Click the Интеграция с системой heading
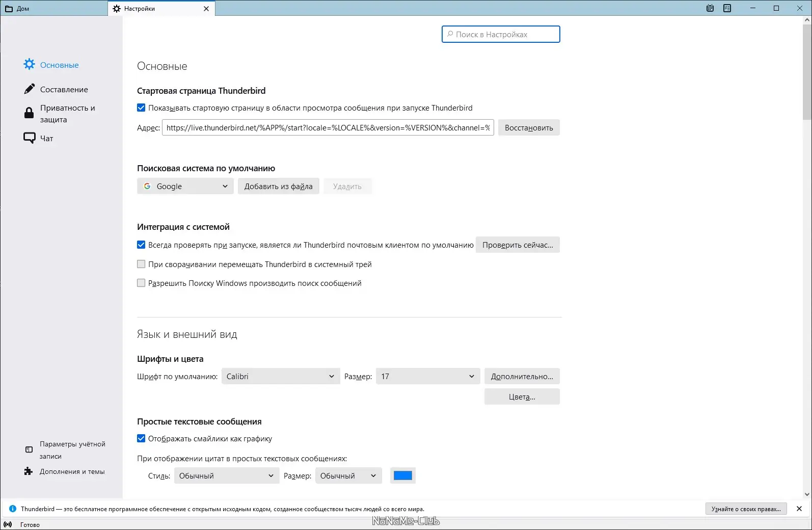Image resolution: width=812 pixels, height=530 pixels. point(183,227)
